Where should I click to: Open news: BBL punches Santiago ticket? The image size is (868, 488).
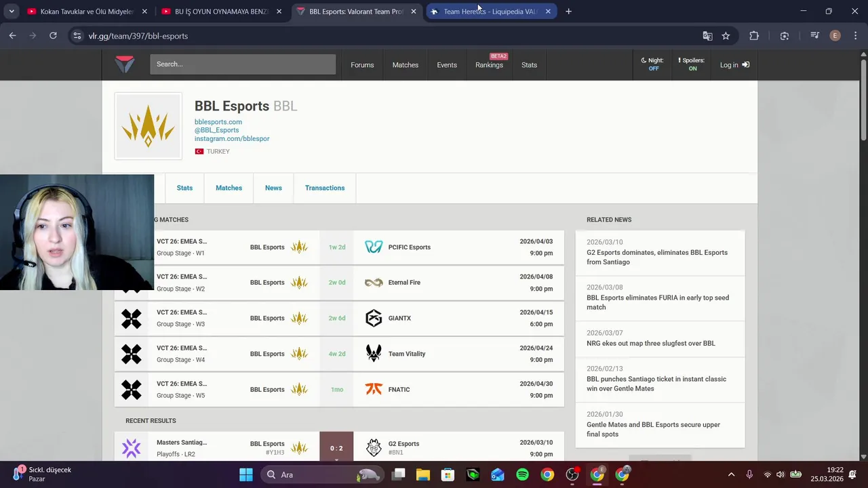click(660, 380)
